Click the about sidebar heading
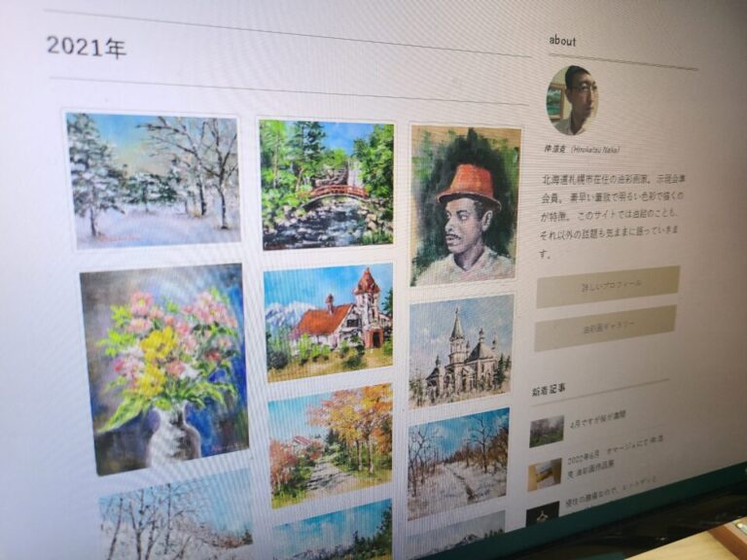747x560 pixels. [x=562, y=41]
